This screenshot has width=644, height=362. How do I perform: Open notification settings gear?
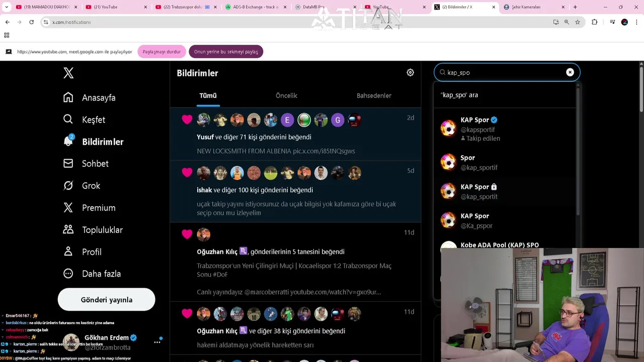[x=410, y=72]
